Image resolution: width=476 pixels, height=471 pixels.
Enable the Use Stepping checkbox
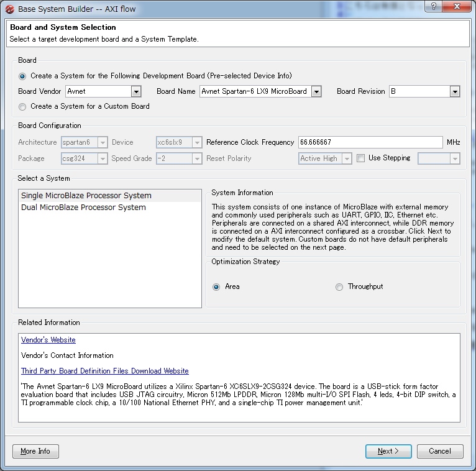(x=360, y=158)
